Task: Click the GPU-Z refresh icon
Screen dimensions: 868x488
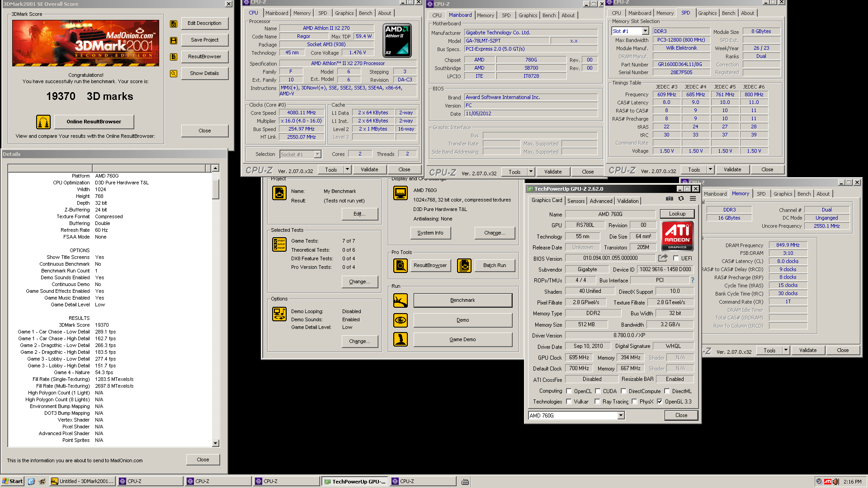Action: point(681,198)
